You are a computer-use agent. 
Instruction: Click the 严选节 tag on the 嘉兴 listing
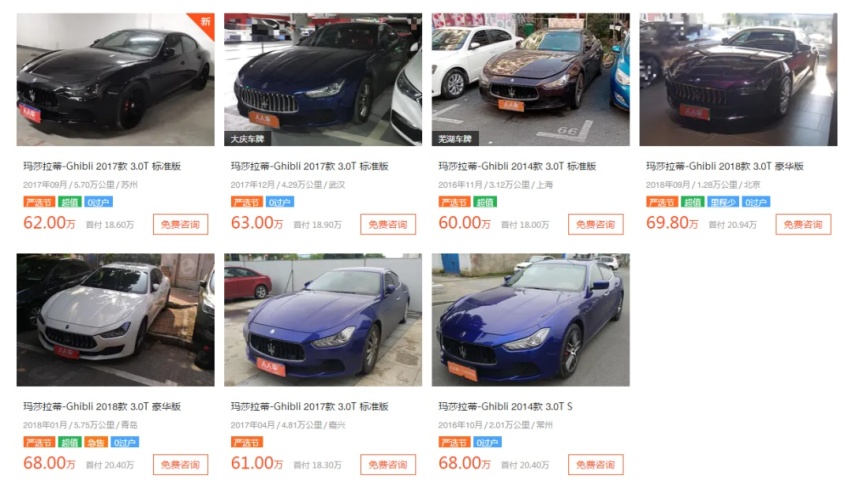coord(247,442)
